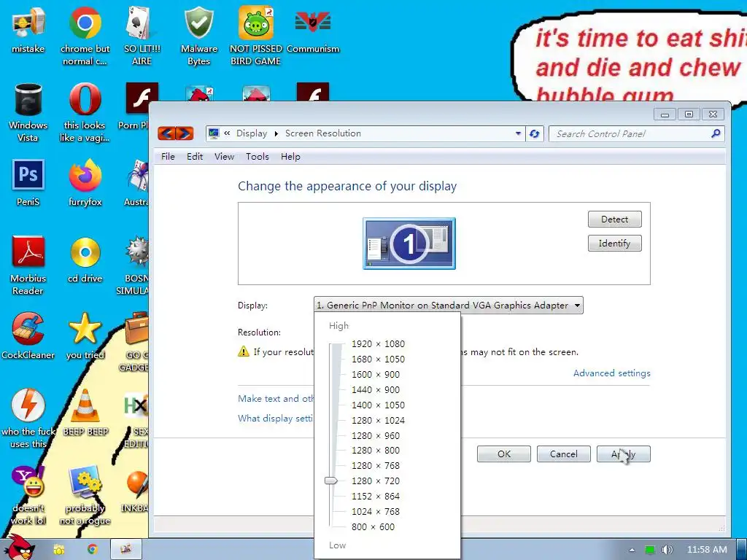The image size is (747, 560).
Task: Click the Cancel button
Action: (564, 454)
